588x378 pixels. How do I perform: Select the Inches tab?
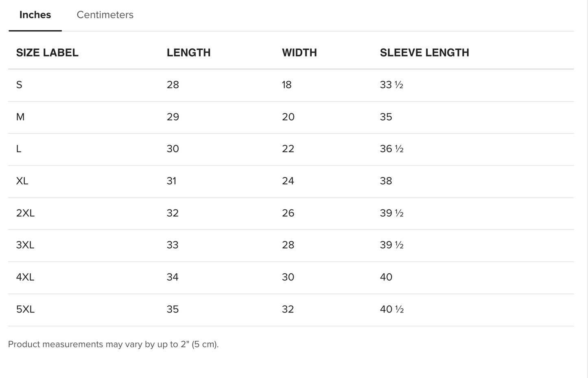(35, 15)
